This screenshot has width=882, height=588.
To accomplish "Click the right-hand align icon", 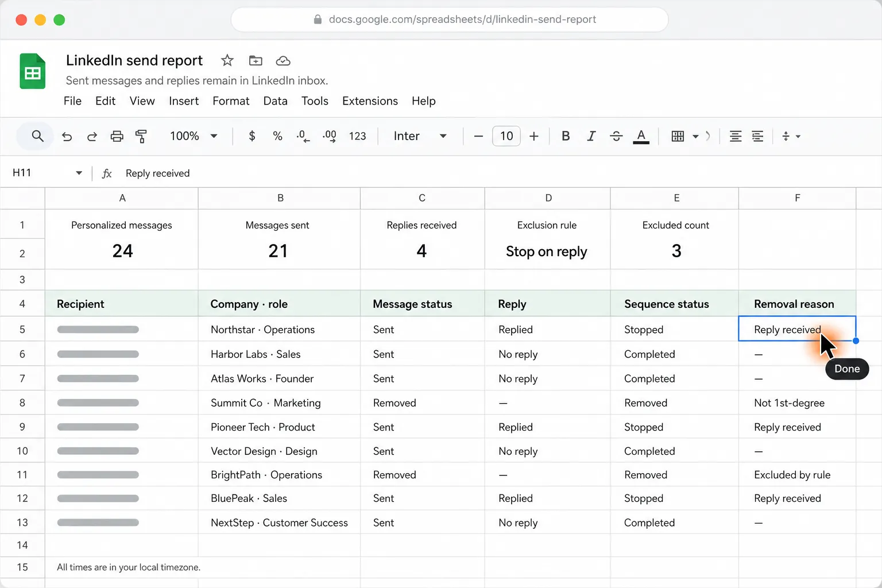I will (758, 136).
